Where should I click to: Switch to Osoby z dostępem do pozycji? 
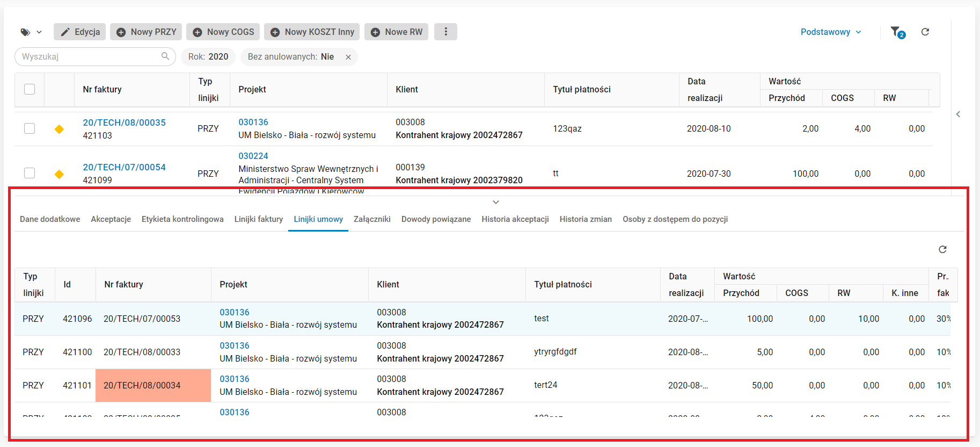point(675,219)
